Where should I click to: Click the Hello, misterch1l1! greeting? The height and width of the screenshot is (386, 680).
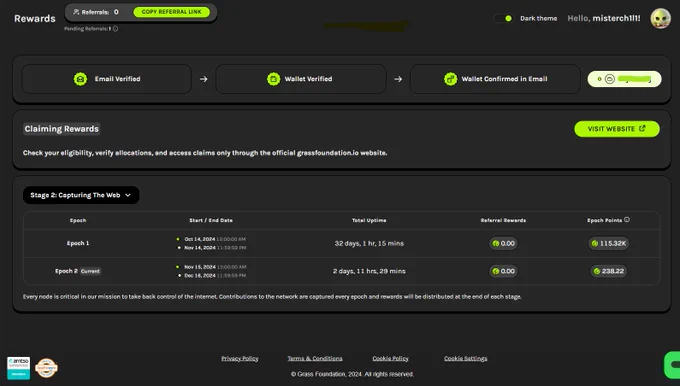[604, 18]
